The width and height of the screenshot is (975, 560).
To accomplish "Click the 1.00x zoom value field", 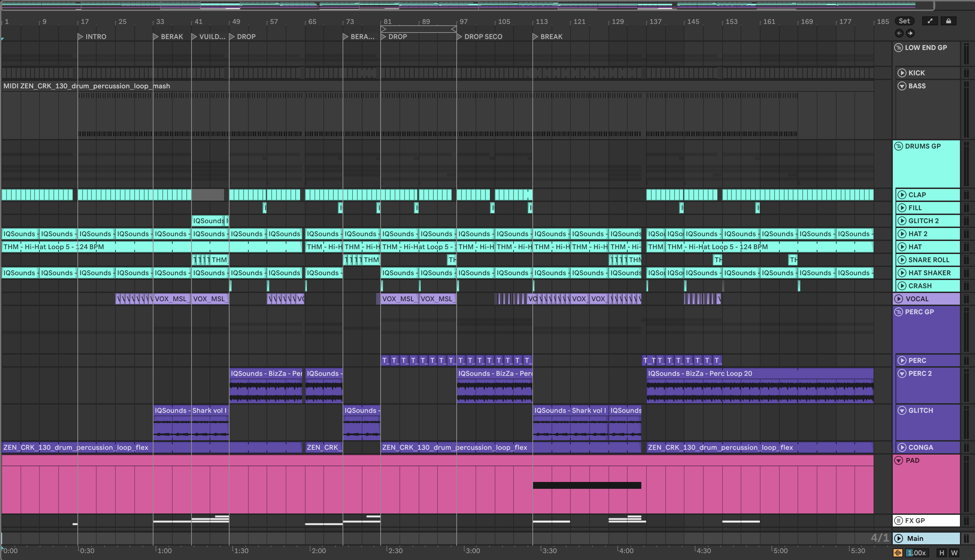I will (x=916, y=553).
